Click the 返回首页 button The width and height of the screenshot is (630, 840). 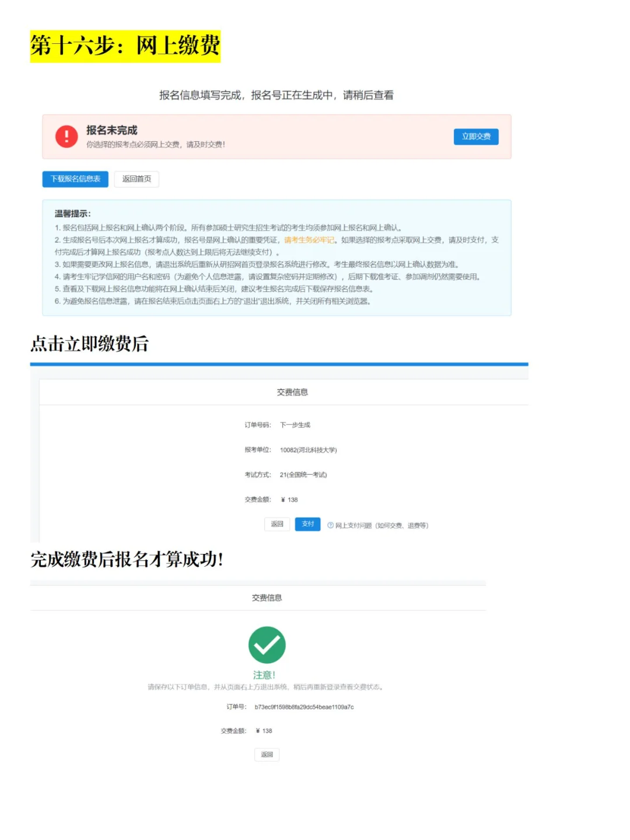(x=136, y=179)
